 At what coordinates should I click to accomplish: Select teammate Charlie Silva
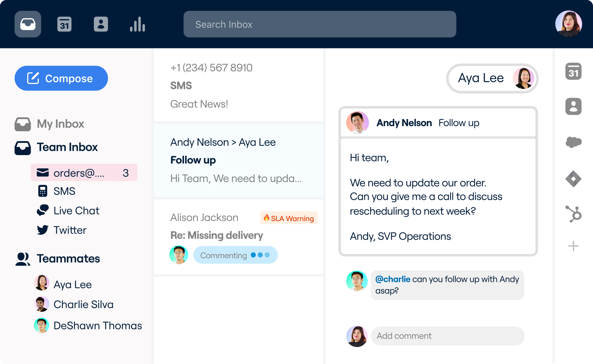point(74,304)
